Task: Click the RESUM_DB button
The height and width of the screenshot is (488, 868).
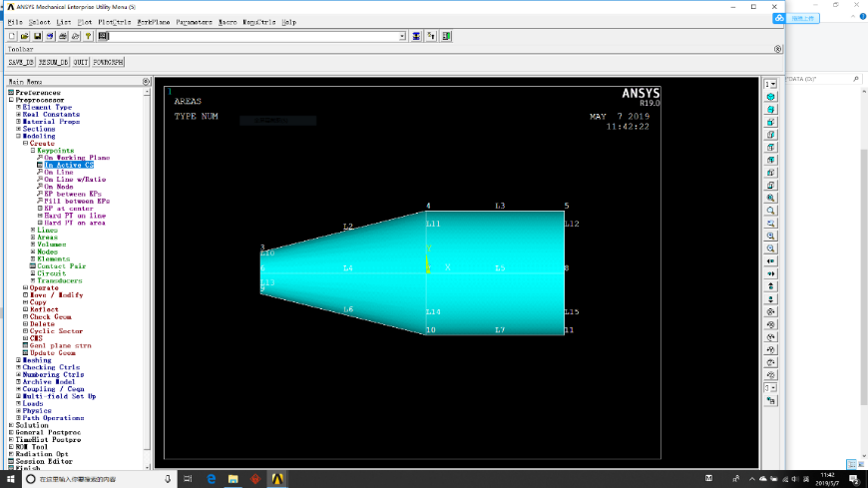Action: click(x=54, y=61)
